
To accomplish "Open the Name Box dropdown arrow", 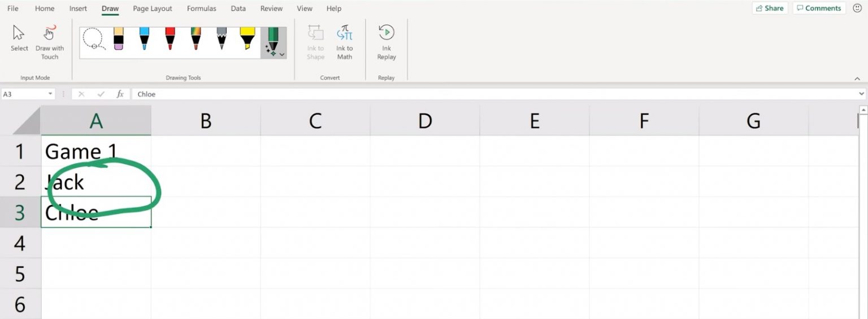I will 51,94.
